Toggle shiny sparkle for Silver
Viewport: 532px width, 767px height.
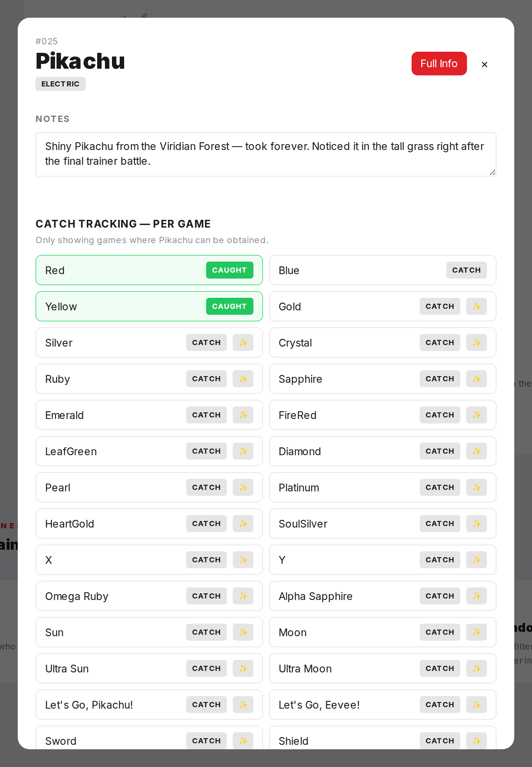click(x=243, y=342)
